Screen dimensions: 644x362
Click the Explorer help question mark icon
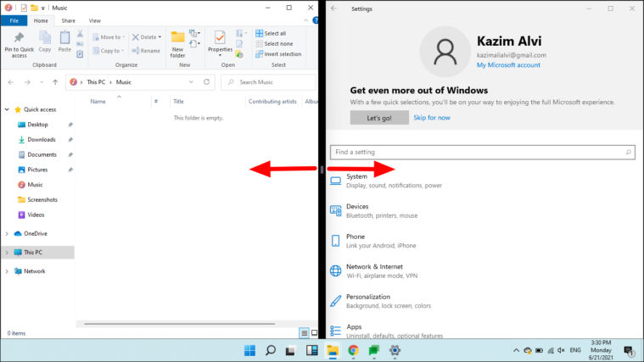315,20
